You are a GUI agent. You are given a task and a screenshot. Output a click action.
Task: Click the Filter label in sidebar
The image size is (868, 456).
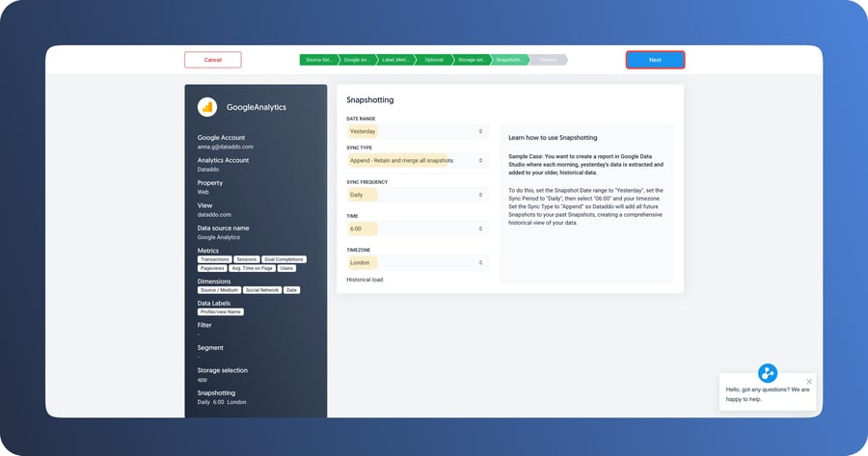pos(204,325)
